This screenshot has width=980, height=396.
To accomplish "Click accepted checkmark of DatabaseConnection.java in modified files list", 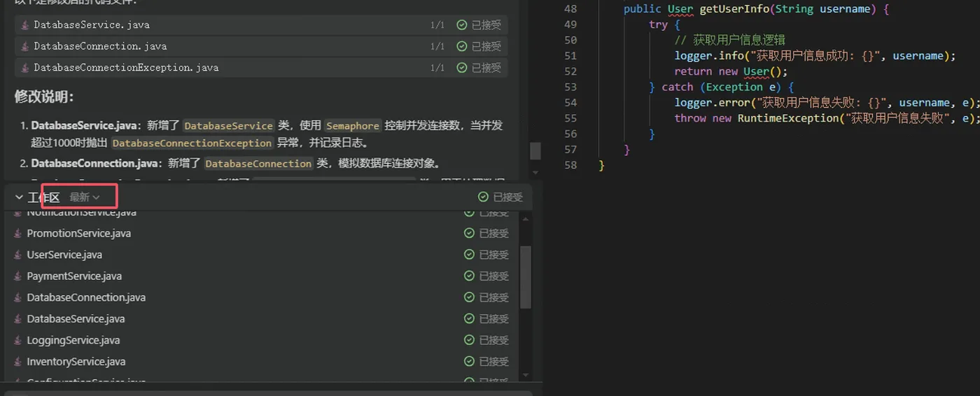I will point(461,46).
